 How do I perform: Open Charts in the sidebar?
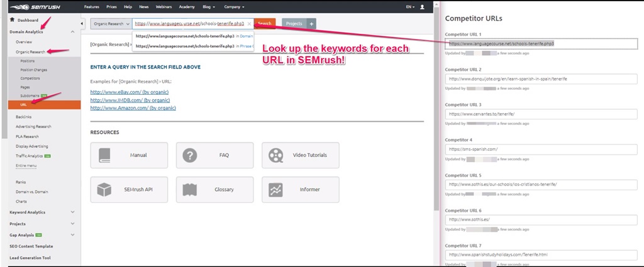pyautogui.click(x=21, y=202)
